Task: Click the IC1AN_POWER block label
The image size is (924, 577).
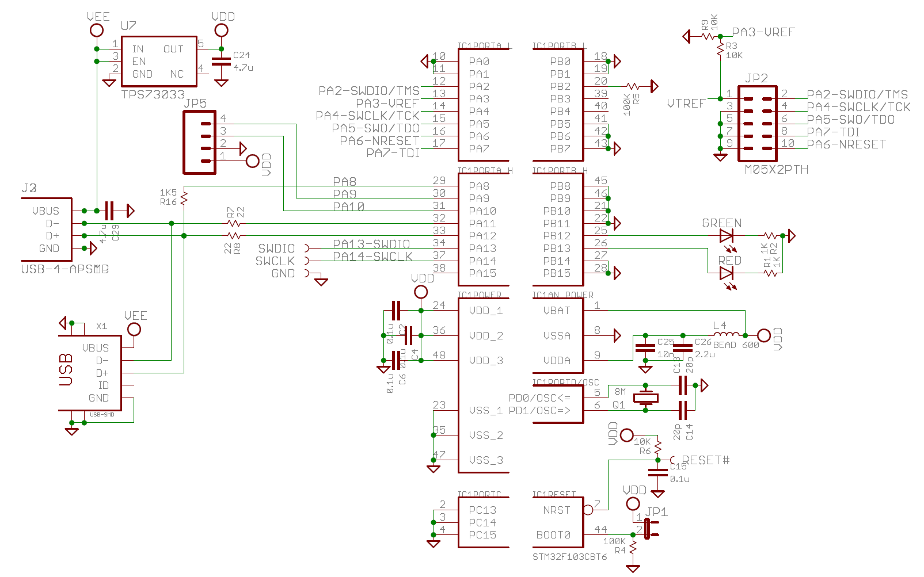Action: coord(563,295)
